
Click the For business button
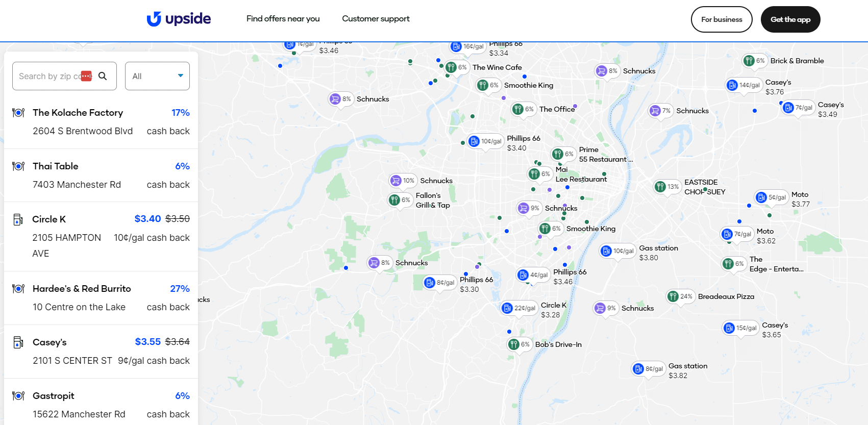tap(722, 19)
